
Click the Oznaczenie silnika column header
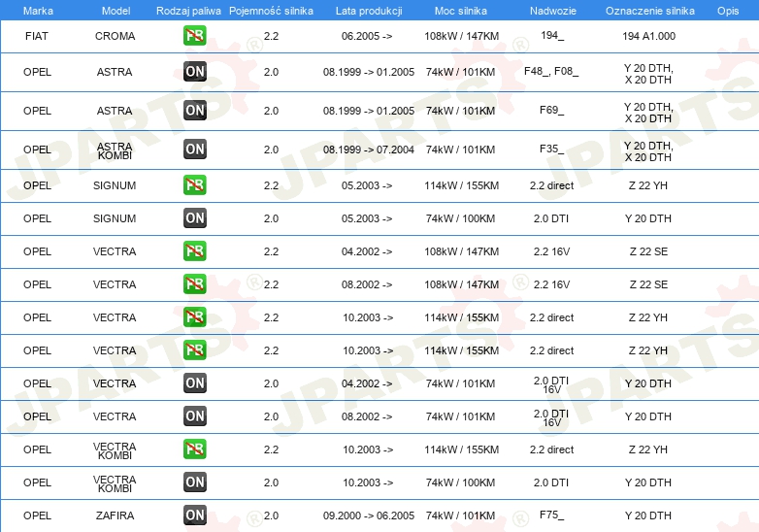649,11
